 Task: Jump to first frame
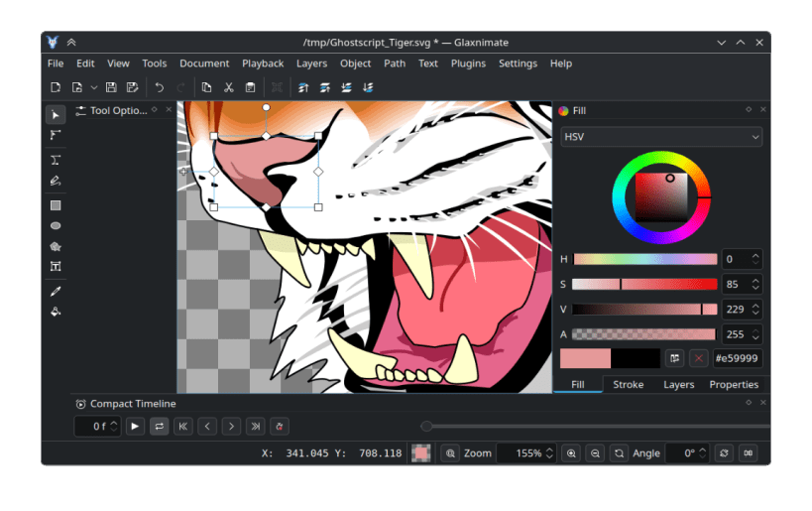(182, 427)
